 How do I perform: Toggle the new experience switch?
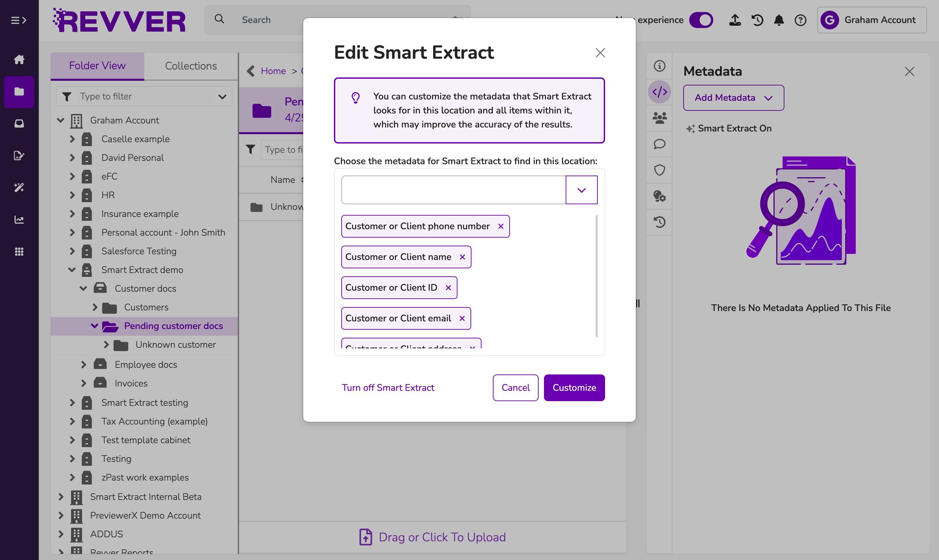[701, 20]
